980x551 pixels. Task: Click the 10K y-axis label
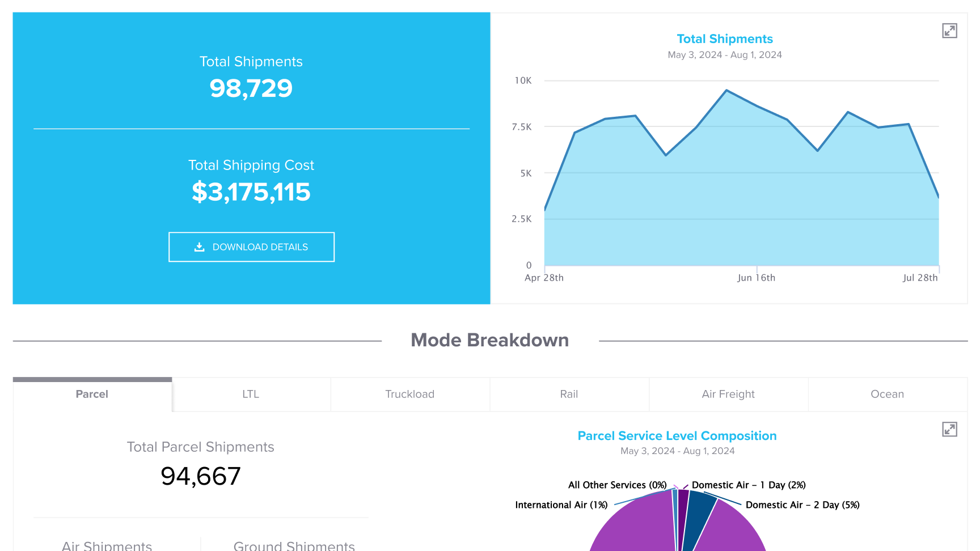(x=523, y=80)
